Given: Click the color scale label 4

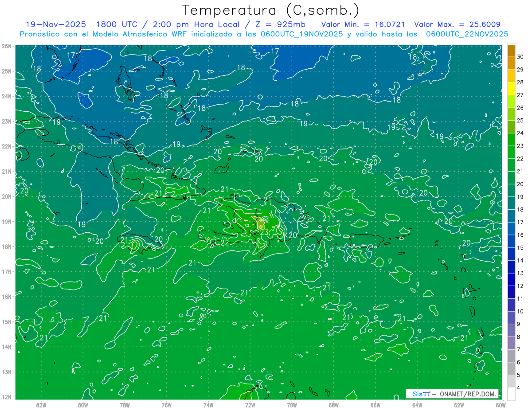Looking at the screenshot, I should pyautogui.click(x=519, y=388).
